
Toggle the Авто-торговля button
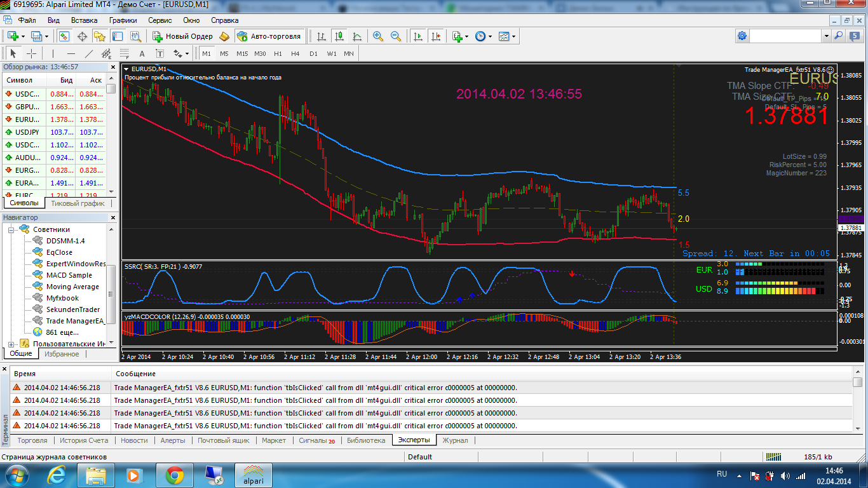pos(269,36)
